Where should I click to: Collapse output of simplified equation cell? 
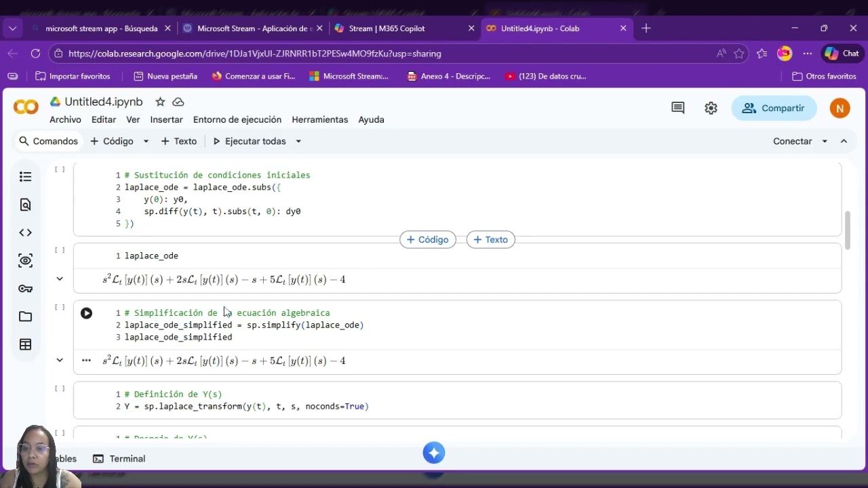[60, 360]
